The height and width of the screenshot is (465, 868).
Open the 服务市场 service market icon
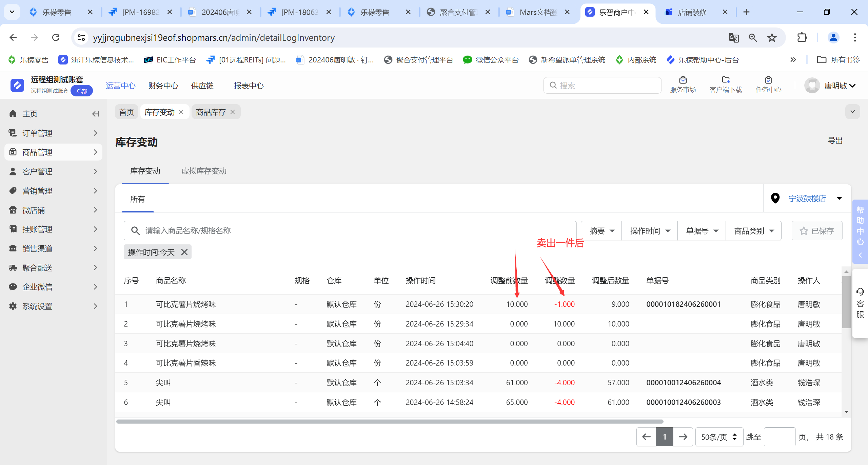683,80
